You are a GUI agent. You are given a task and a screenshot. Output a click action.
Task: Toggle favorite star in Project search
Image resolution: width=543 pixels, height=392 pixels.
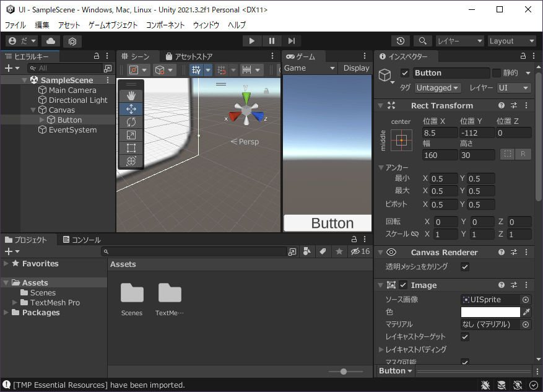coord(339,251)
